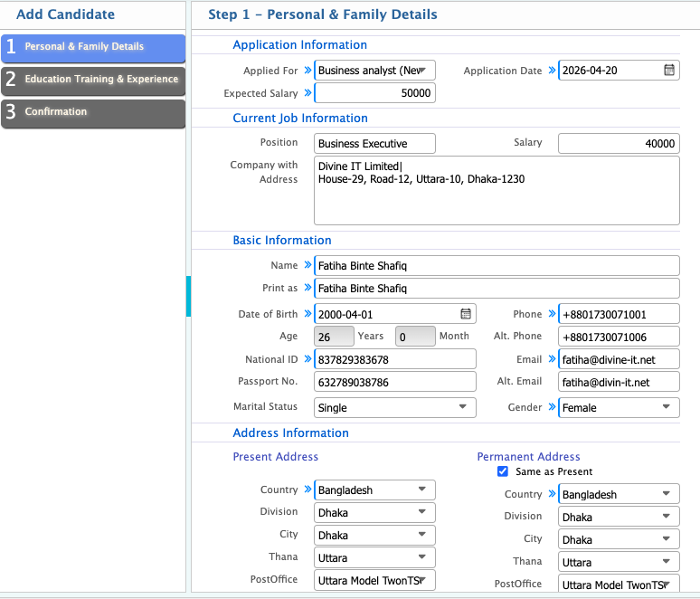The width and height of the screenshot is (700, 599).
Task: Switch to the Confirmation step
Action: [93, 112]
